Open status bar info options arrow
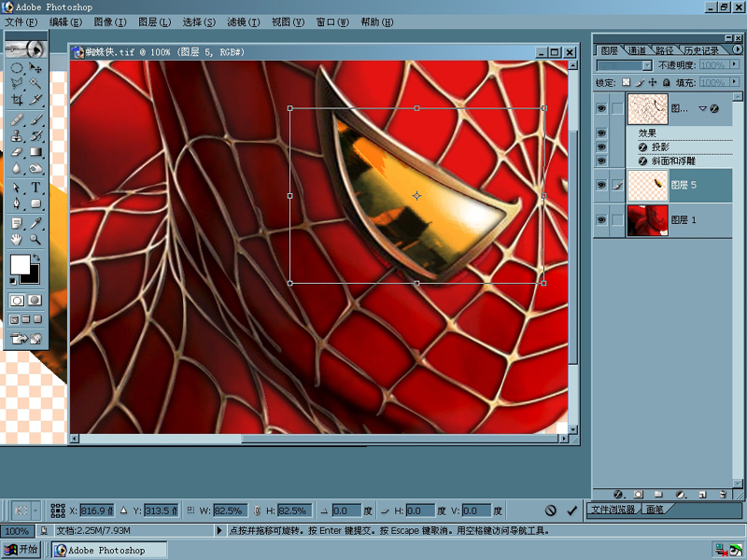The width and height of the screenshot is (747, 560). [x=219, y=530]
